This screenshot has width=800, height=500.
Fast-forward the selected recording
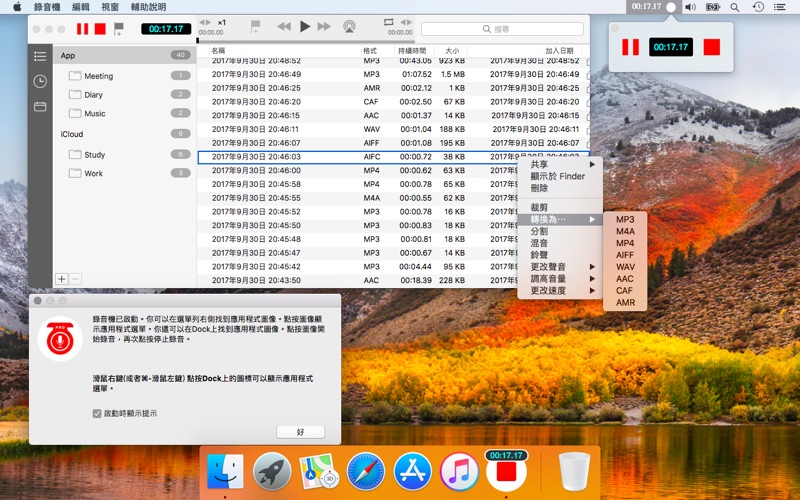pyautogui.click(x=324, y=27)
